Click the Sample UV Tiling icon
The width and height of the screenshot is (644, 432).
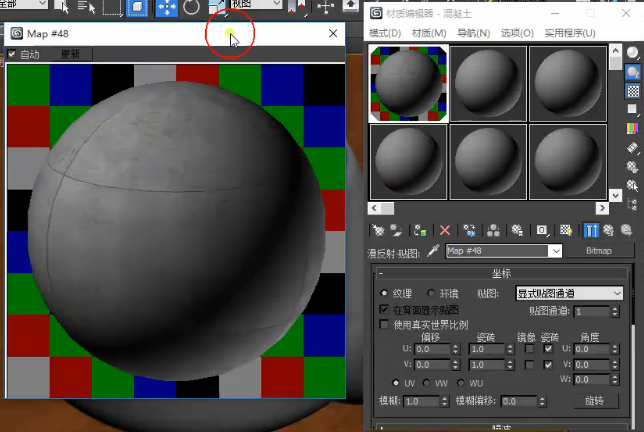[632, 109]
